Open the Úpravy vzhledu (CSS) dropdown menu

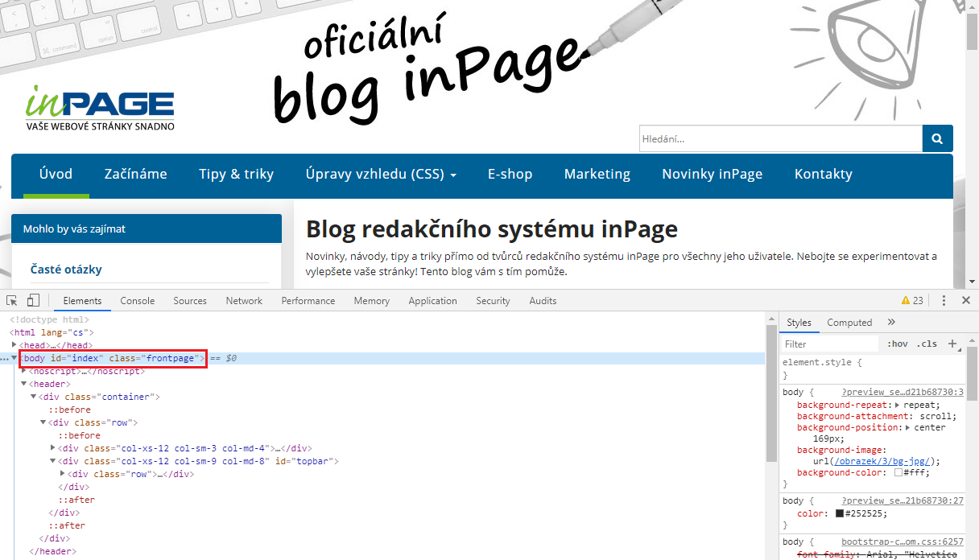click(x=381, y=174)
